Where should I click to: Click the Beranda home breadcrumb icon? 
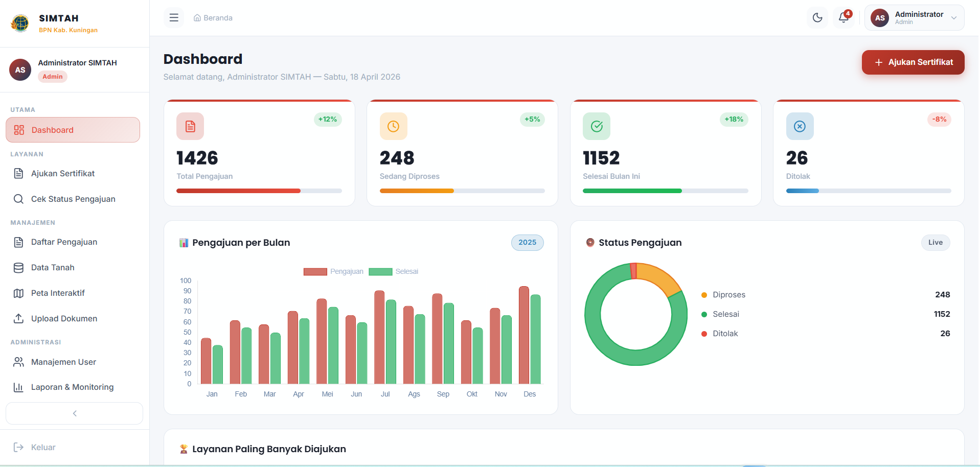[197, 18]
